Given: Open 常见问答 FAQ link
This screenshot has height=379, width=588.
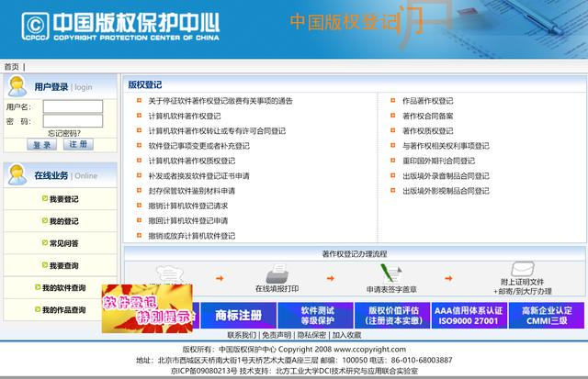Looking at the screenshot, I should (64, 243).
